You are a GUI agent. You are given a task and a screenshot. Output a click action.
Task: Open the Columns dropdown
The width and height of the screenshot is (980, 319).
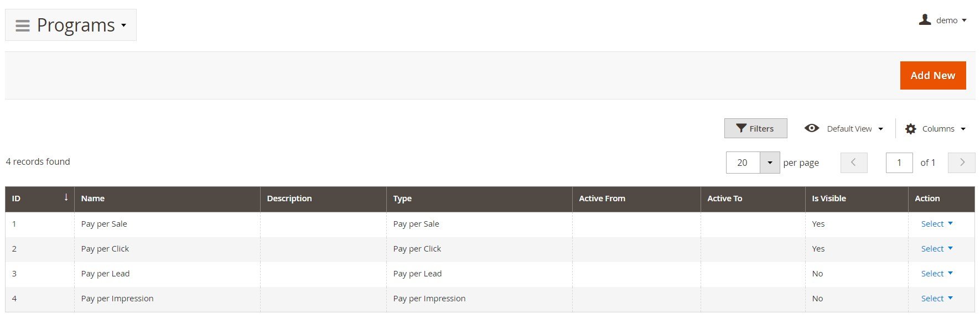[x=935, y=129]
